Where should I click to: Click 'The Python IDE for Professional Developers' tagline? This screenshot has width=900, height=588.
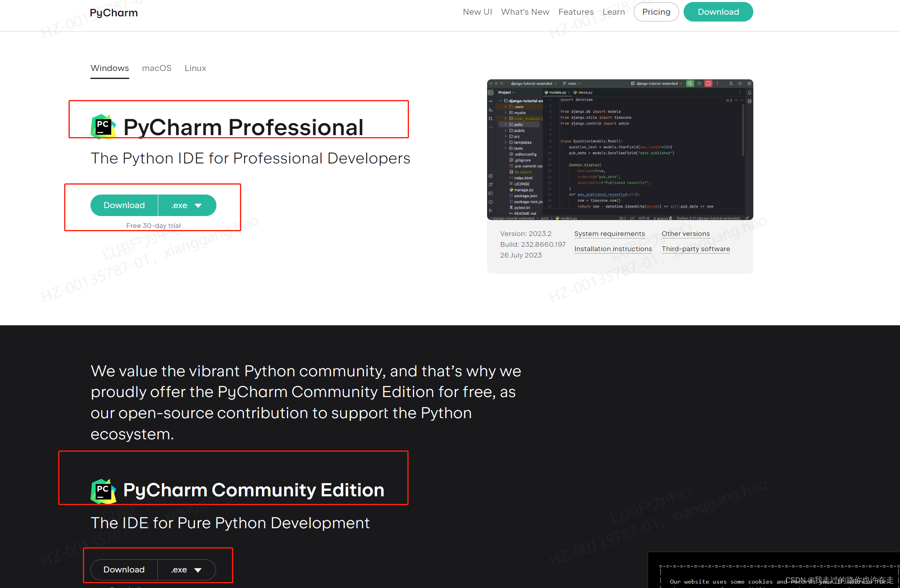point(250,158)
